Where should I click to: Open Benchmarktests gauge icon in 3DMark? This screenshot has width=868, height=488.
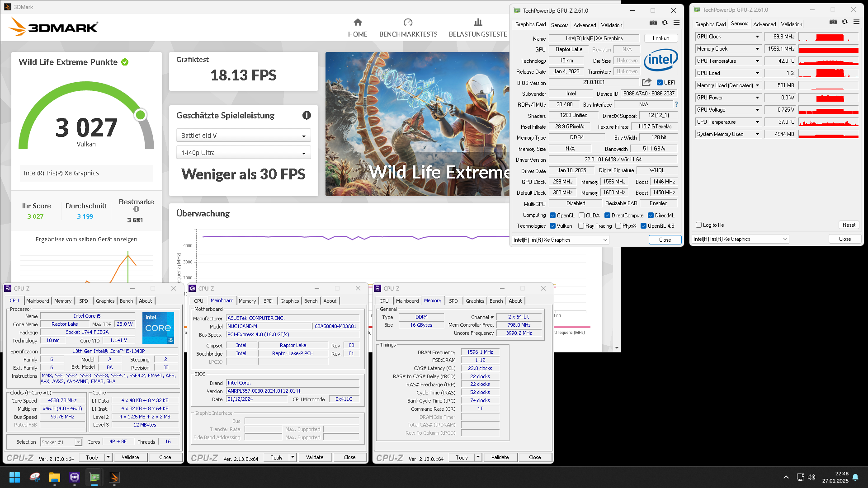pyautogui.click(x=408, y=22)
